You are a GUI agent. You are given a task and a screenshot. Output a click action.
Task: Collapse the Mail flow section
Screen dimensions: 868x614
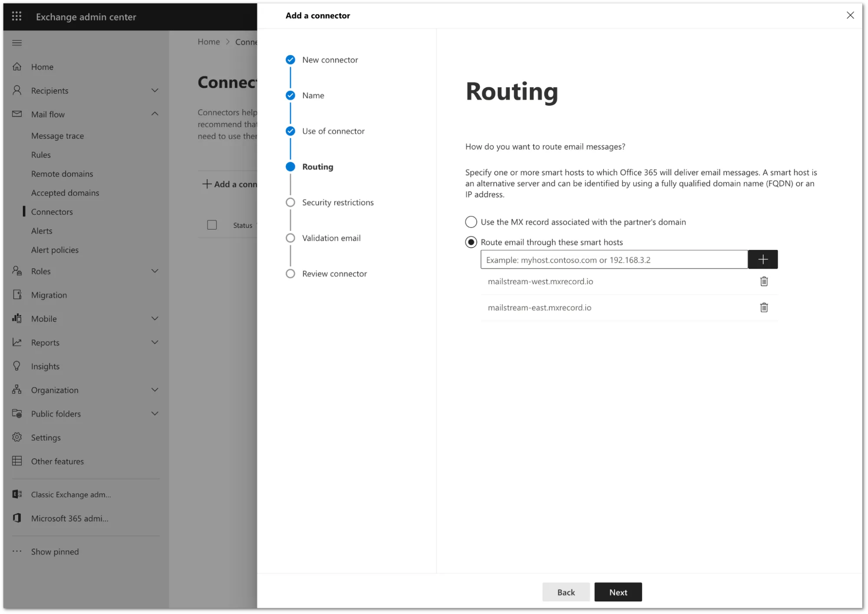point(155,114)
